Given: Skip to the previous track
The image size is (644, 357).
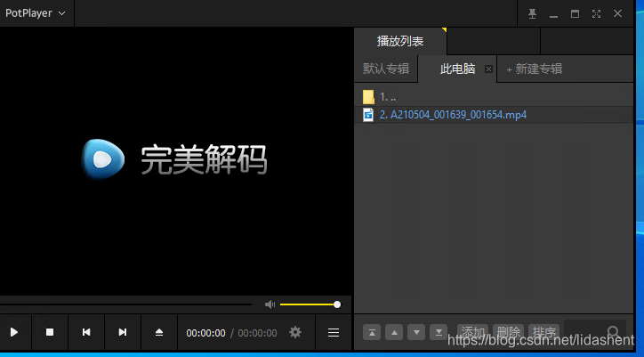Looking at the screenshot, I should pyautogui.click(x=86, y=332).
